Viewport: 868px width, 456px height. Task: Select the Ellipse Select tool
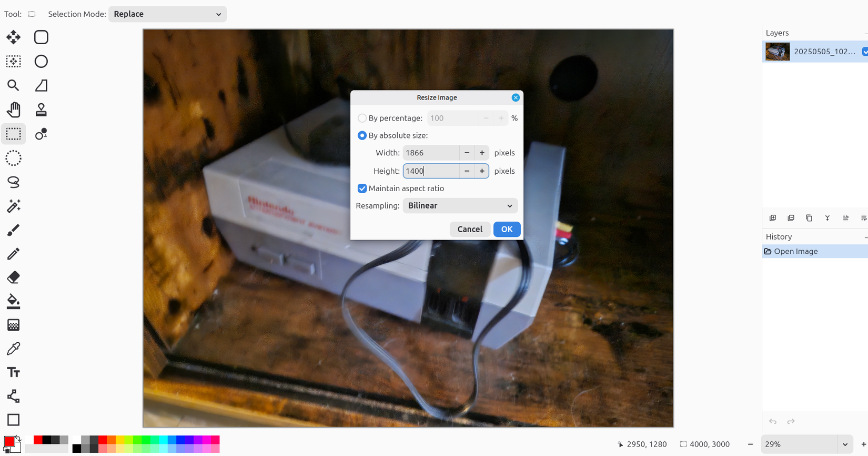13,158
